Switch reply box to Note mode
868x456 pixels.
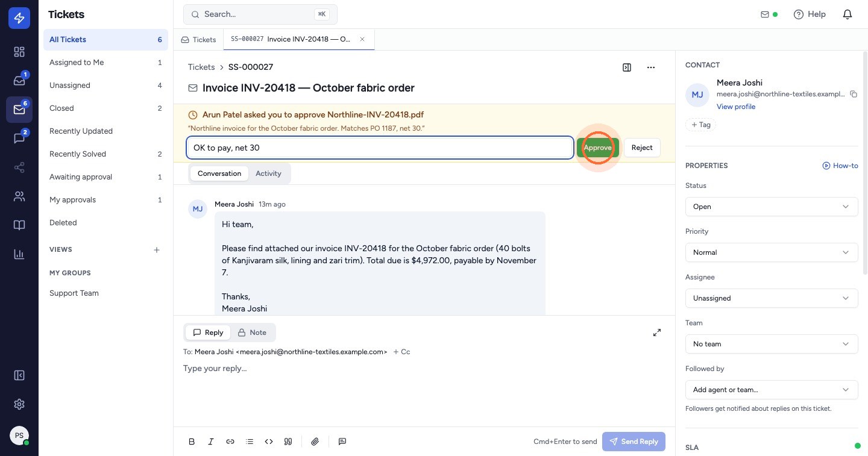[x=252, y=333]
